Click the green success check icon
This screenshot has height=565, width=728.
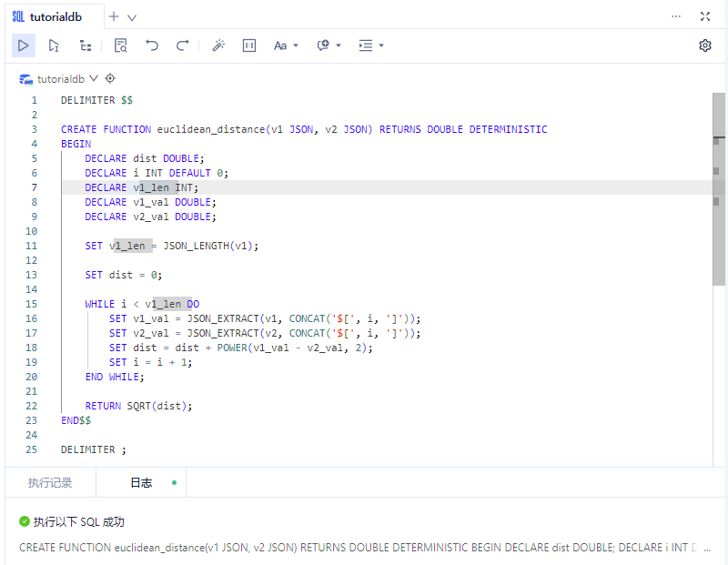coord(25,522)
